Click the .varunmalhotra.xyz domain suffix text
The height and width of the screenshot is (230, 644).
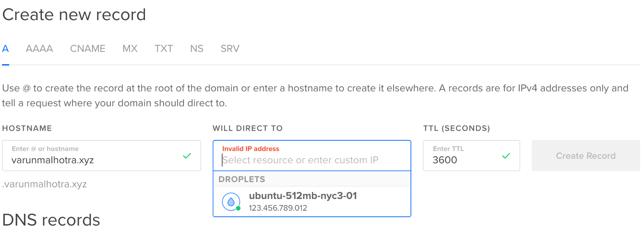pyautogui.click(x=45, y=184)
